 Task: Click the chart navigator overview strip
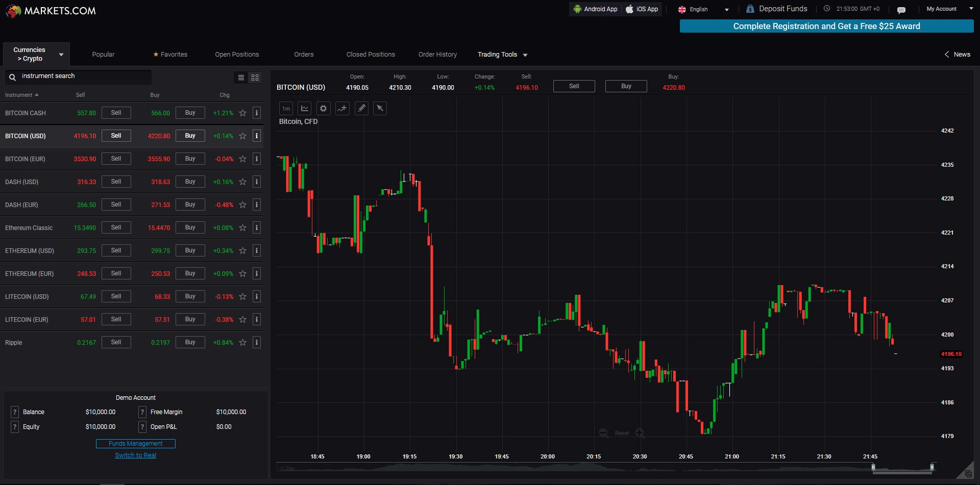point(606,467)
